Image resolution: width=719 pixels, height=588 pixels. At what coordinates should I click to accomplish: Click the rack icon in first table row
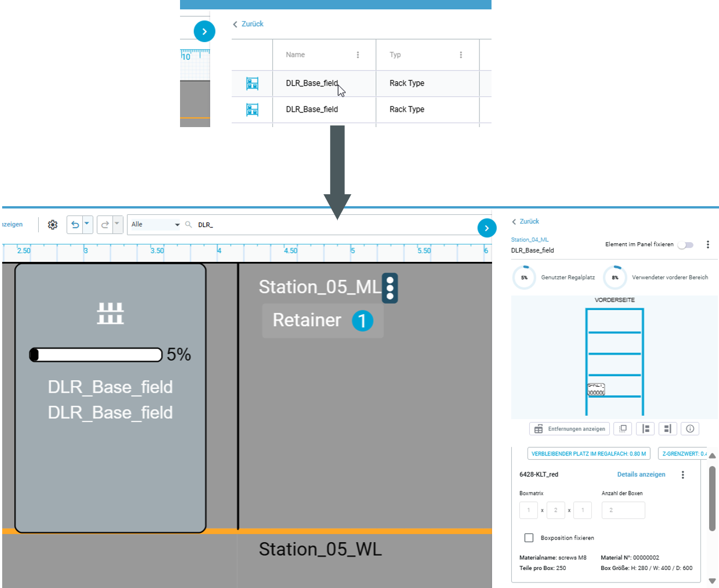click(x=252, y=83)
